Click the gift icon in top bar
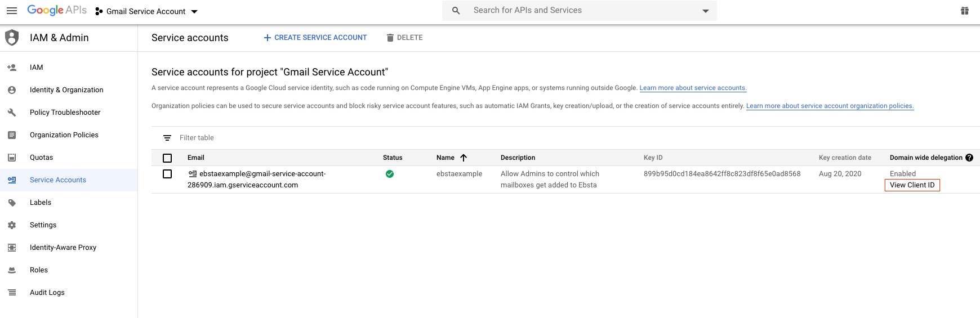980x318 pixels. pyautogui.click(x=964, y=11)
